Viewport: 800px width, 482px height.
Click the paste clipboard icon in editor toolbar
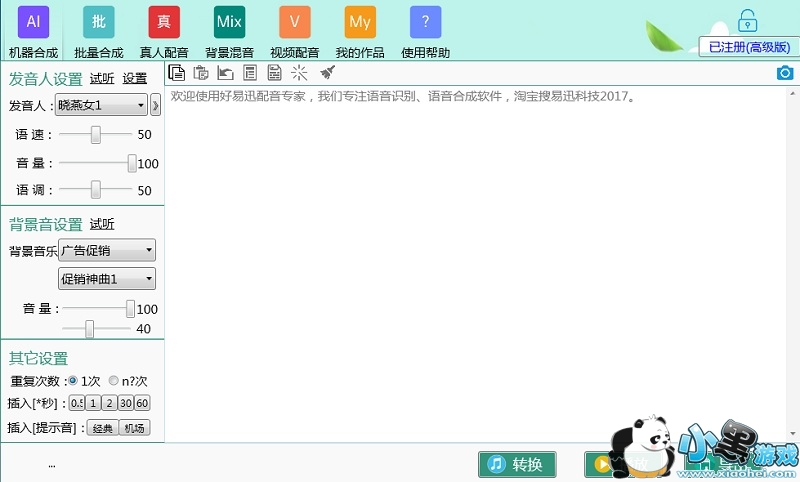point(201,72)
